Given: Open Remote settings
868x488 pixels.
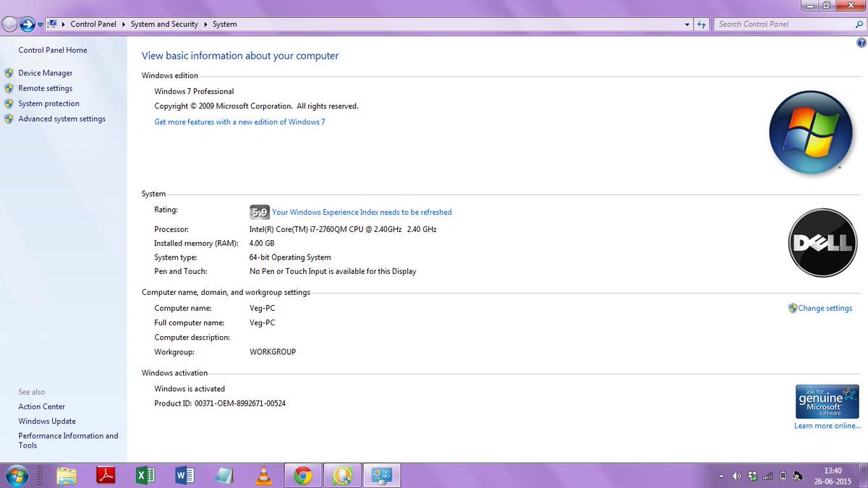Looking at the screenshot, I should point(46,88).
